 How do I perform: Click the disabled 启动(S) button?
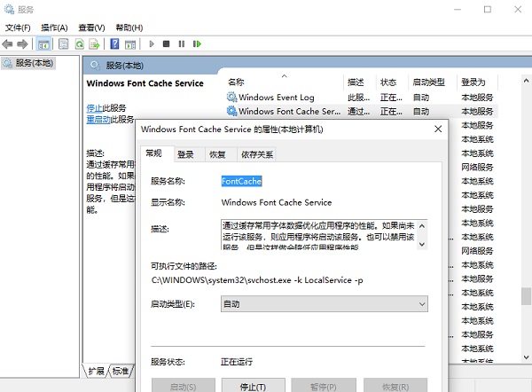click(184, 386)
